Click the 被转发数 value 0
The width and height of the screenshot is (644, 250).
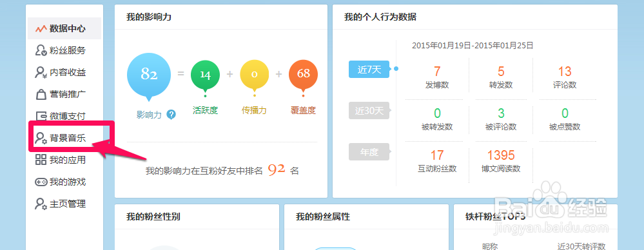tap(437, 113)
